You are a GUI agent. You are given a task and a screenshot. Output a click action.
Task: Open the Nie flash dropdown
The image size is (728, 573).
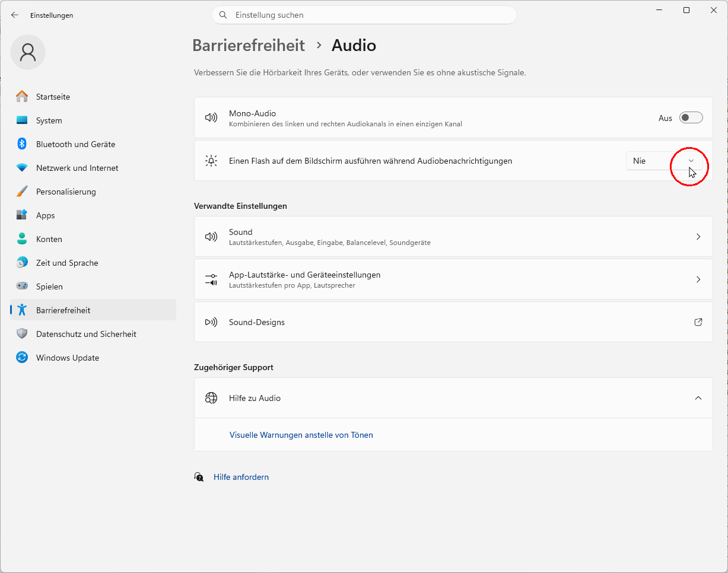(x=665, y=161)
